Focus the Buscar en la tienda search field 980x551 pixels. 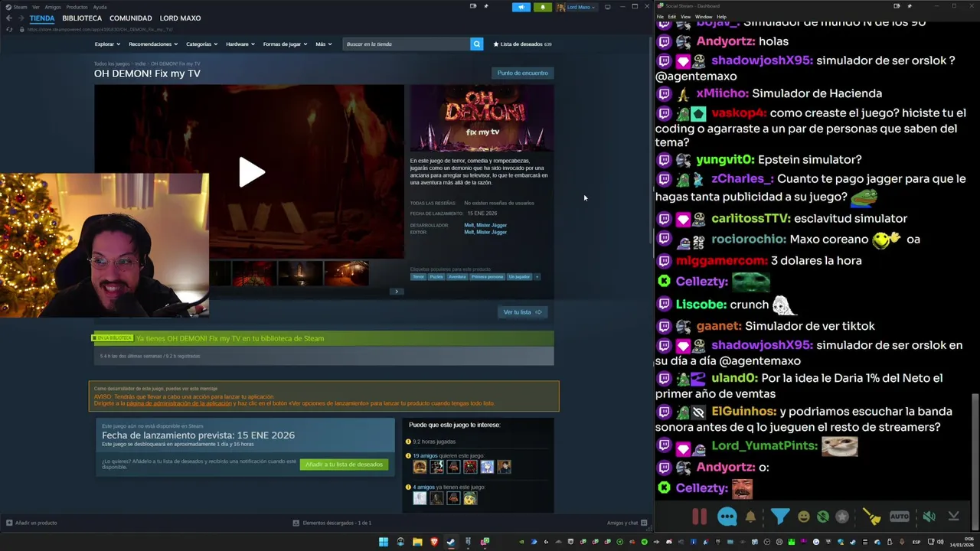[x=407, y=44]
